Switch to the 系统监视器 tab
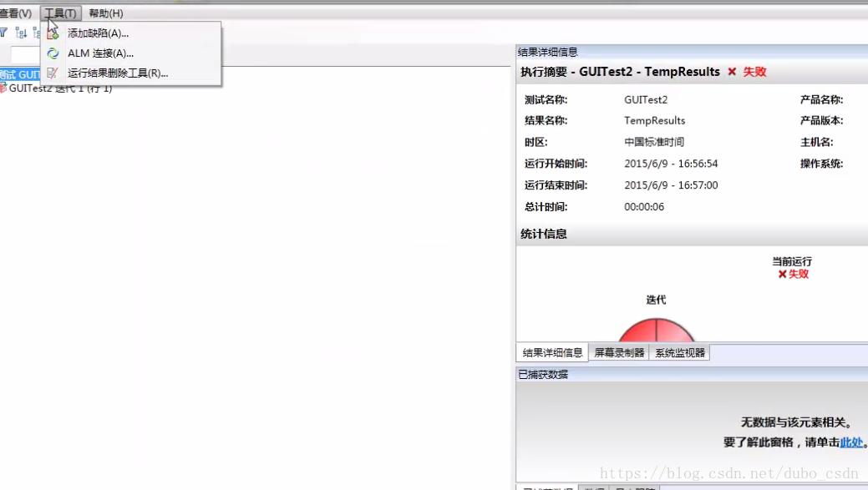This screenshot has width=868, height=490. coord(680,352)
